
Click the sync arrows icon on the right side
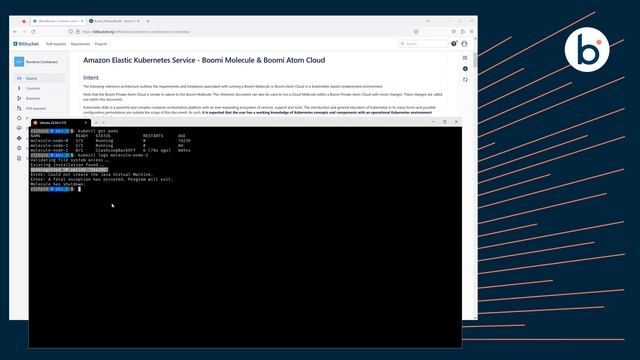tap(465, 80)
